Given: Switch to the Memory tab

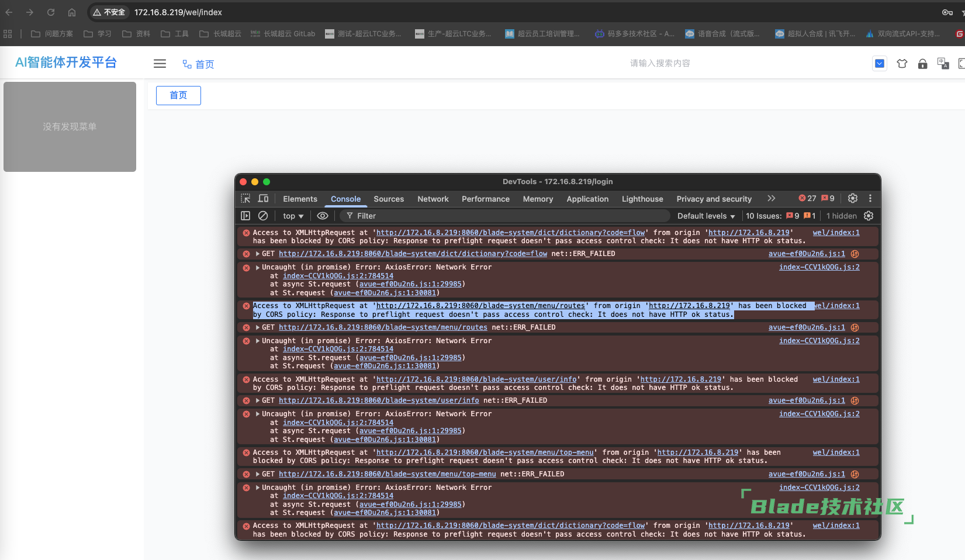Looking at the screenshot, I should [x=538, y=199].
